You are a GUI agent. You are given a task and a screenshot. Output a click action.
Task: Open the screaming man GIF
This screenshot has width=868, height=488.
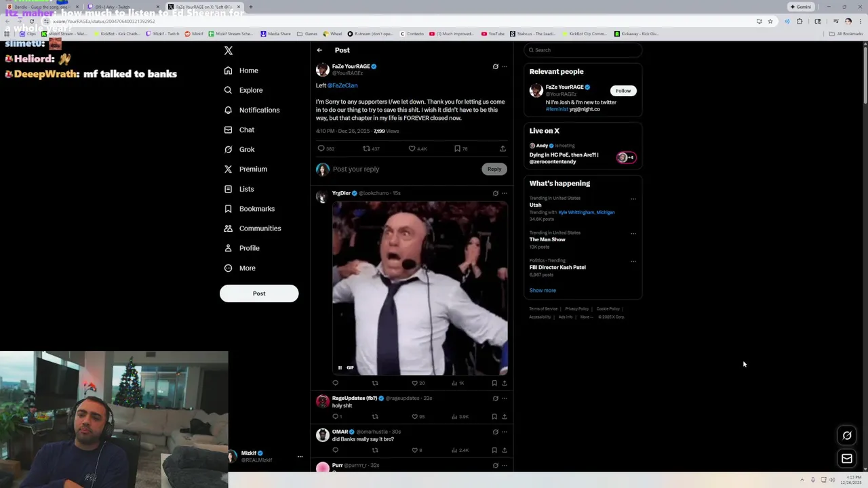(420, 288)
